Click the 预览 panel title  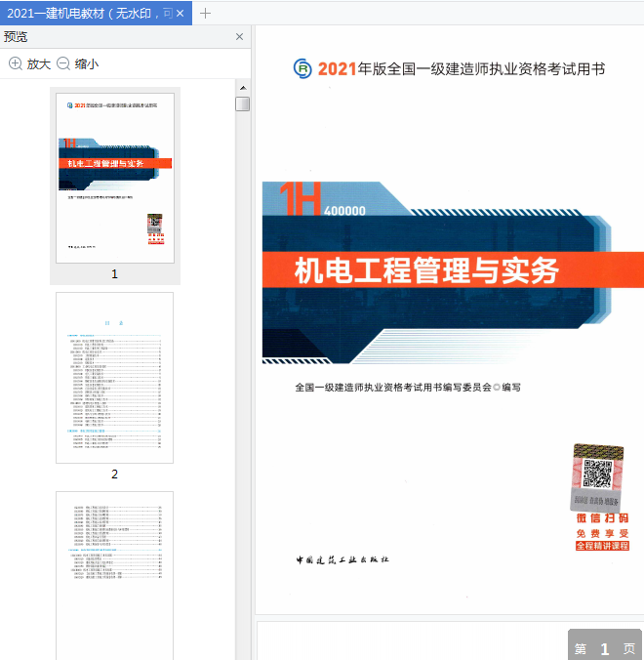pos(16,37)
